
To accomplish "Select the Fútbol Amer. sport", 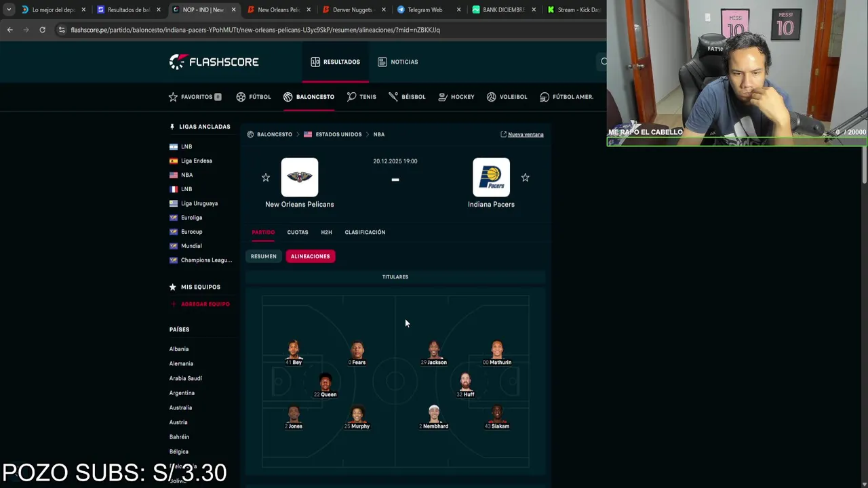I will [x=566, y=97].
